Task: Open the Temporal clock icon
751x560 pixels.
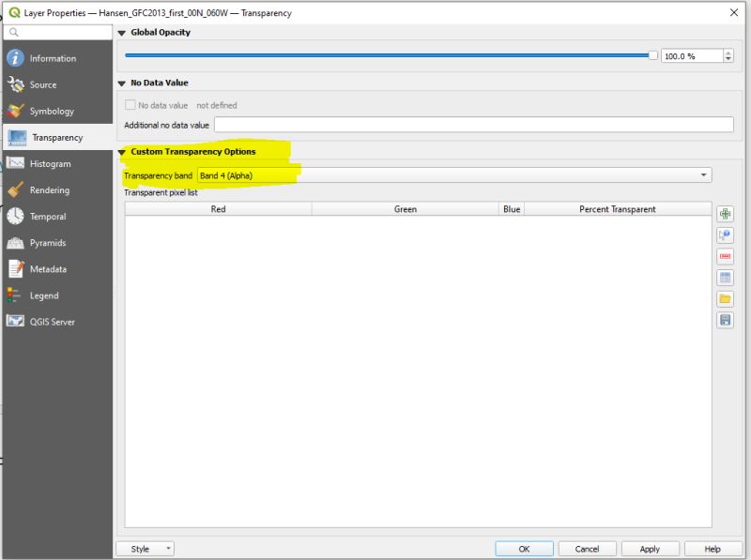Action: 15,217
